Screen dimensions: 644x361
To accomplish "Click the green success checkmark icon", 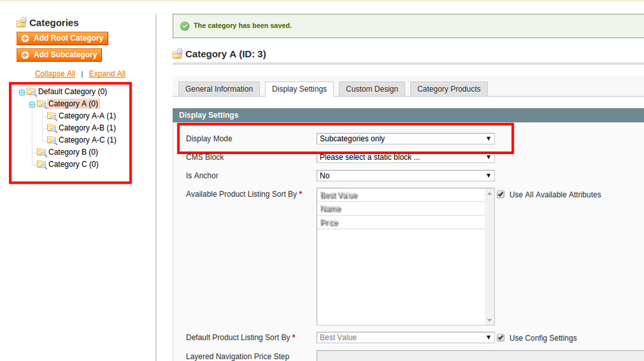I will [185, 26].
